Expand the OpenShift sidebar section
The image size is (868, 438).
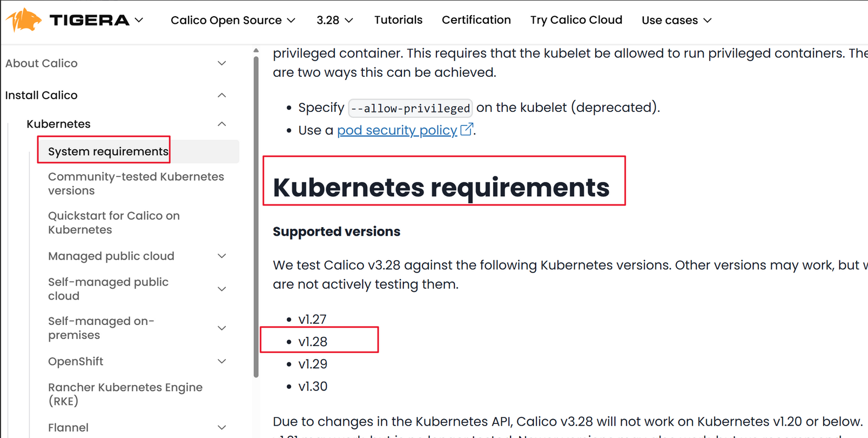coord(221,361)
